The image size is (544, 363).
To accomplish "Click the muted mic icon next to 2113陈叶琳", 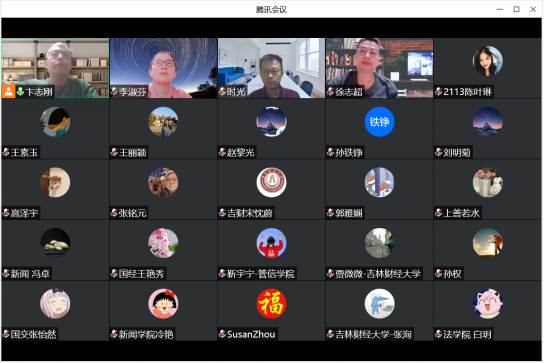I will [439, 92].
